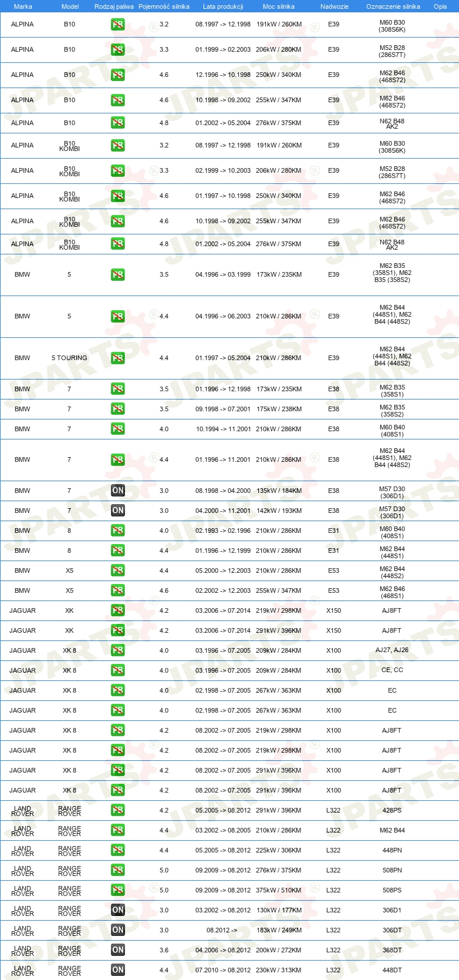Viewport: 459px width, 980px height.
Task: Select petrol icon in JAGUAR XK 8 AJ27 row
Action: pyautogui.click(x=118, y=650)
